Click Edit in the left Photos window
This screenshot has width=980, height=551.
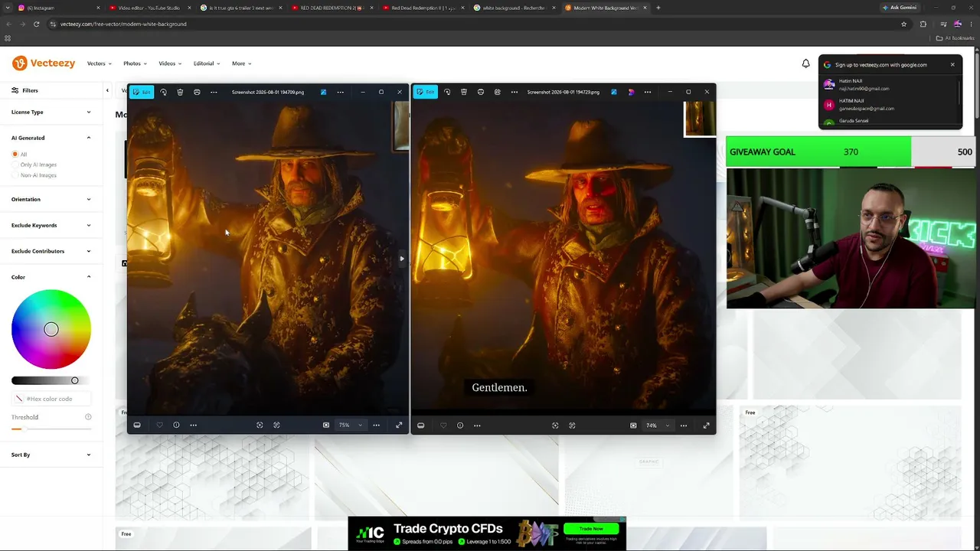(141, 92)
